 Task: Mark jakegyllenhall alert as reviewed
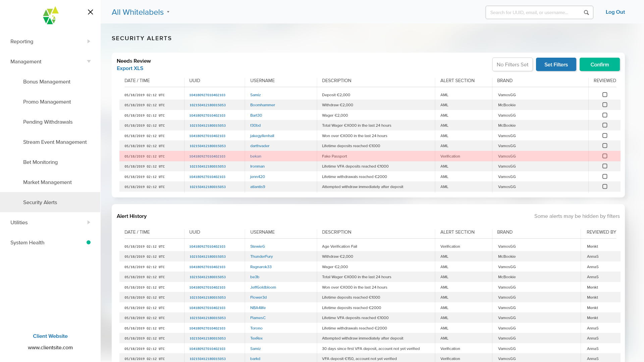coord(605,136)
